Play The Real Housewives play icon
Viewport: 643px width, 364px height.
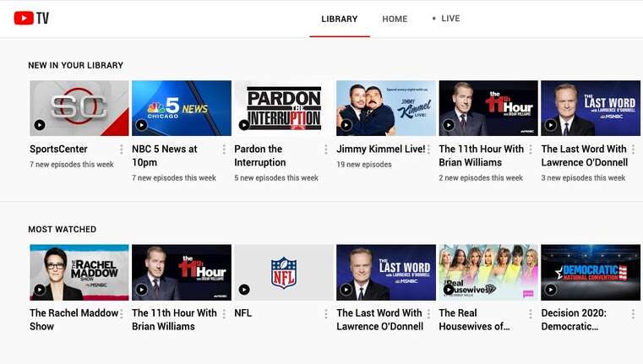pyautogui.click(x=449, y=290)
